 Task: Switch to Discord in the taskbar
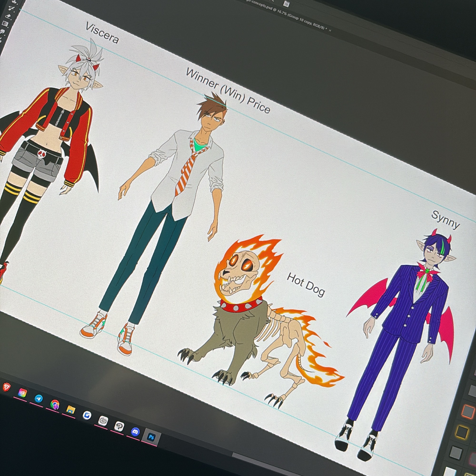click(x=135, y=432)
